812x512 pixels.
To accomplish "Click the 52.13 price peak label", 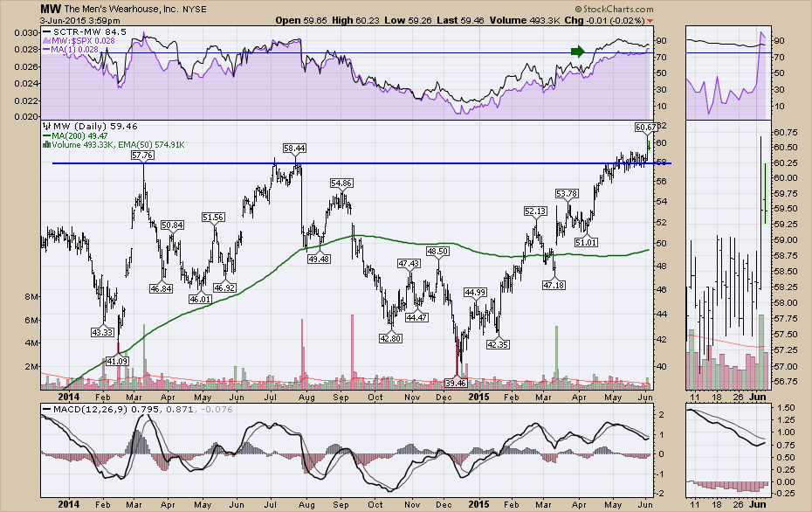I will 535,211.
